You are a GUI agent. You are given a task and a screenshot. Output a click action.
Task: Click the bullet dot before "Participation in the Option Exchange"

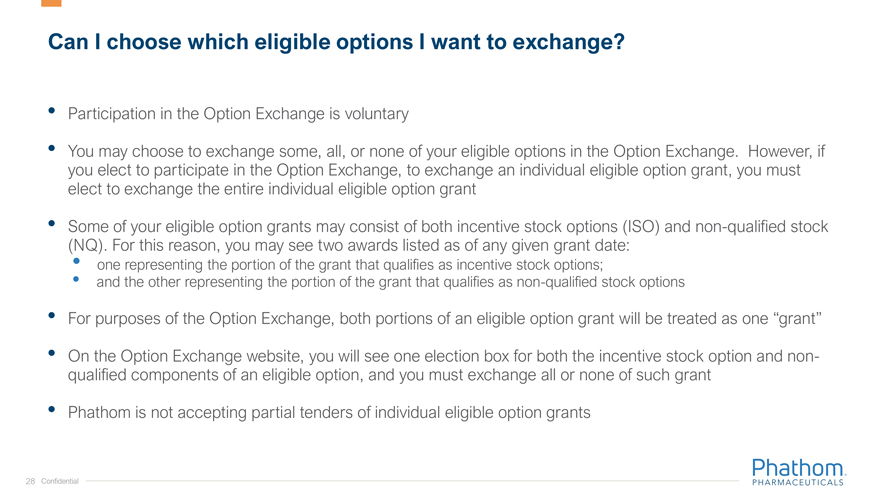click(x=52, y=111)
